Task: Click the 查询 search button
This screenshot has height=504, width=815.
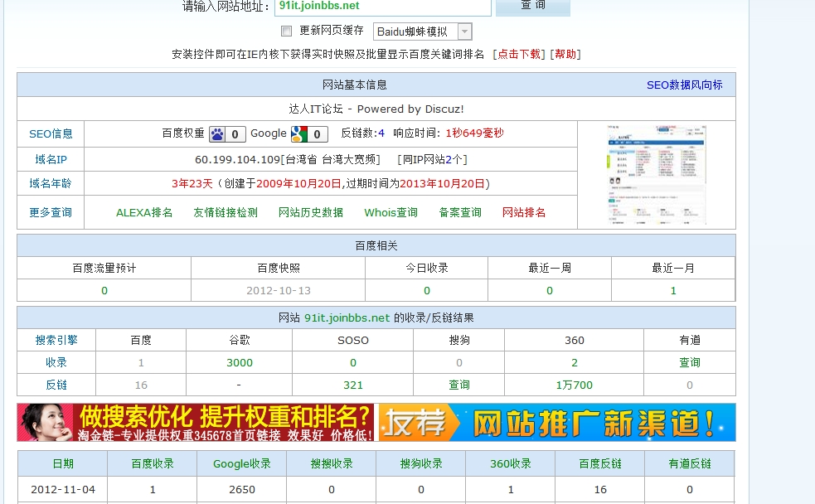Action: tap(533, 6)
